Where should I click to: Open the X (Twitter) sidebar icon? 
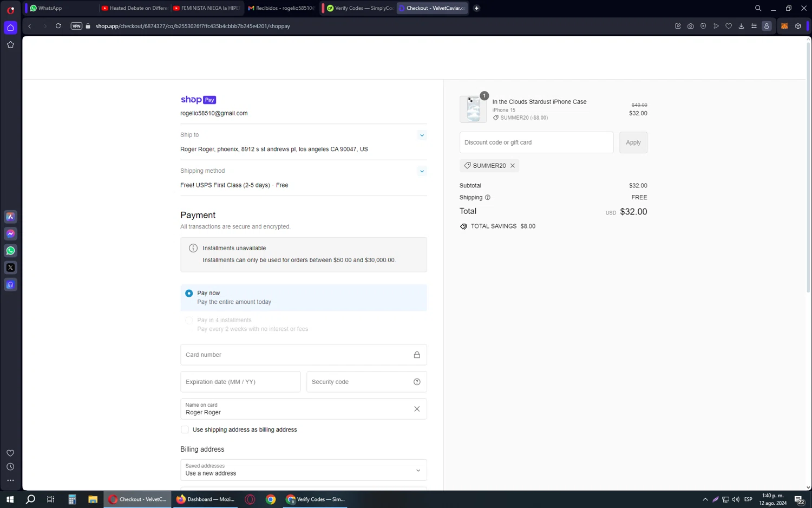10,268
